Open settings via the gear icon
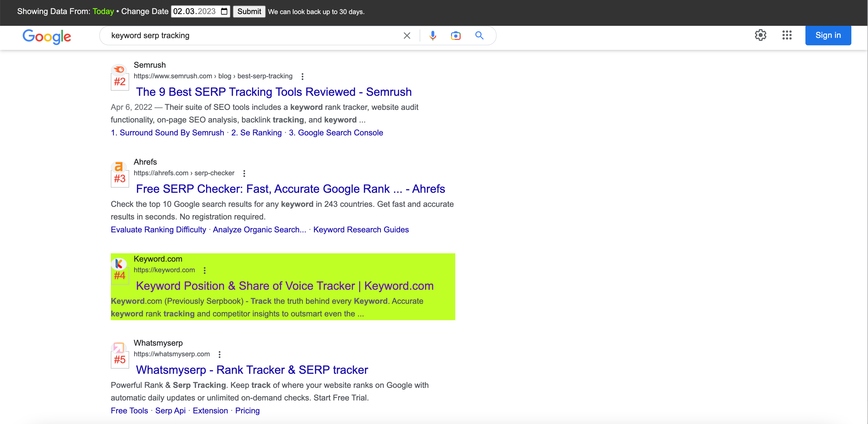 point(760,35)
